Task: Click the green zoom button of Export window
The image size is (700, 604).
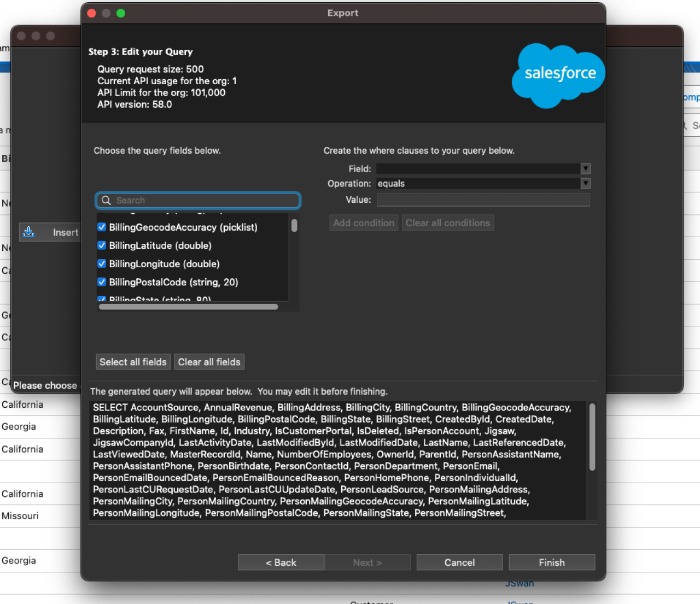Action: click(121, 13)
